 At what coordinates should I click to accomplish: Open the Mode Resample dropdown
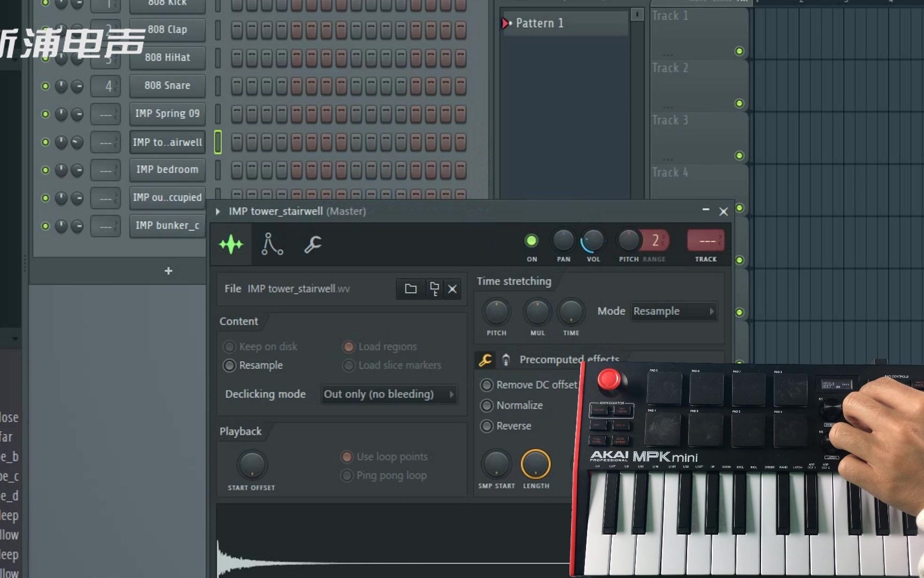674,311
